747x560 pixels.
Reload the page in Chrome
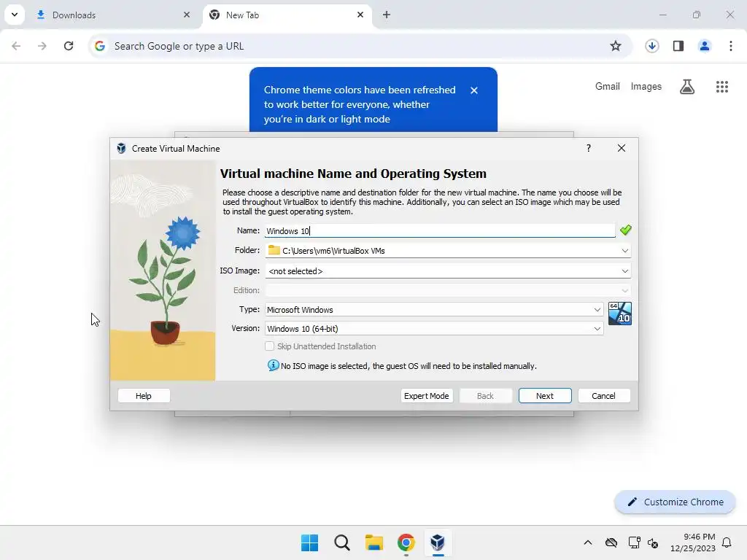tap(69, 46)
